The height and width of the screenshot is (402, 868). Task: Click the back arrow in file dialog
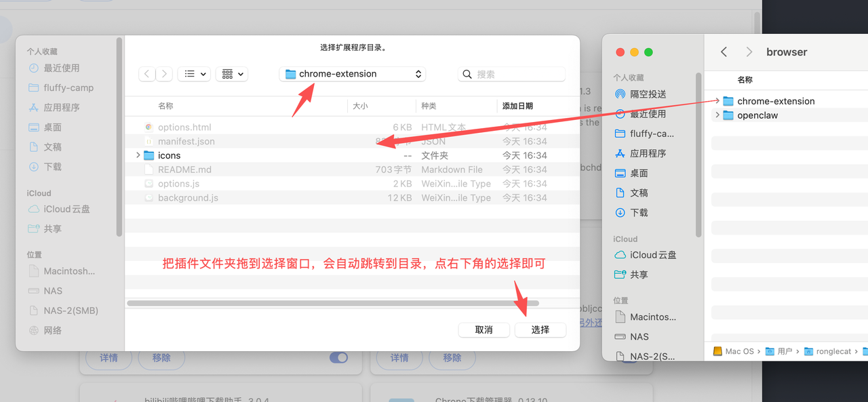(147, 74)
